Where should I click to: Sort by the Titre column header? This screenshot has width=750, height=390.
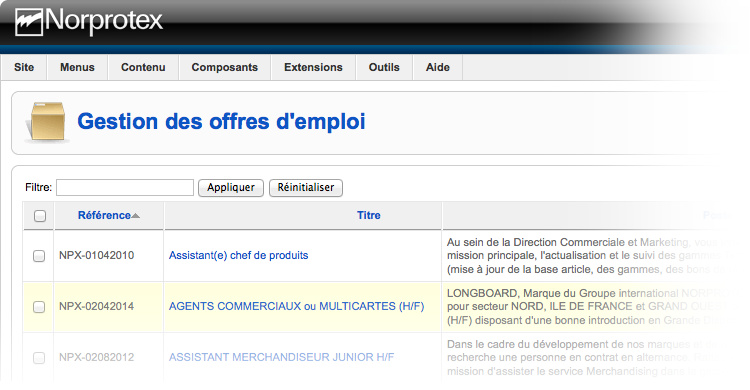[369, 215]
